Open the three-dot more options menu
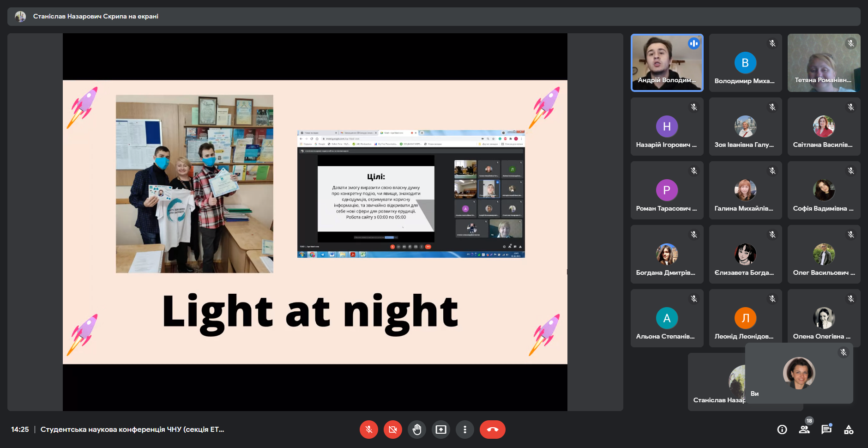Viewport: 868px width, 448px height. (x=465, y=430)
